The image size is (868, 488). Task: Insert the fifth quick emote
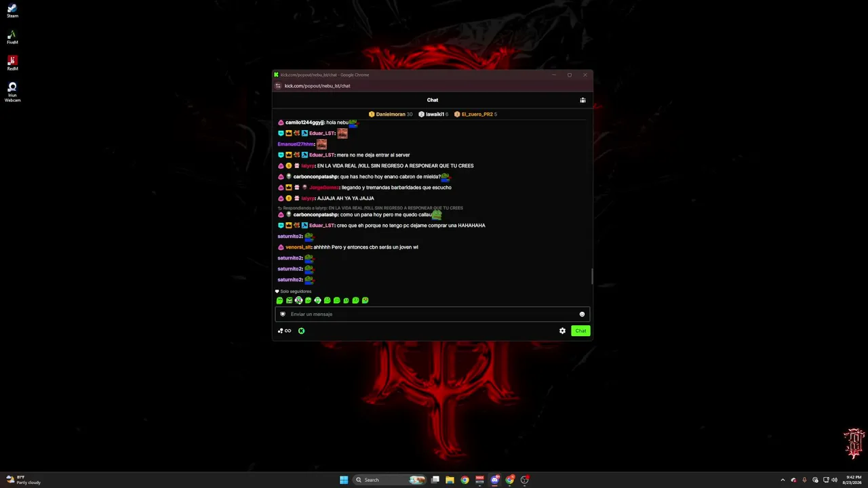pos(317,300)
